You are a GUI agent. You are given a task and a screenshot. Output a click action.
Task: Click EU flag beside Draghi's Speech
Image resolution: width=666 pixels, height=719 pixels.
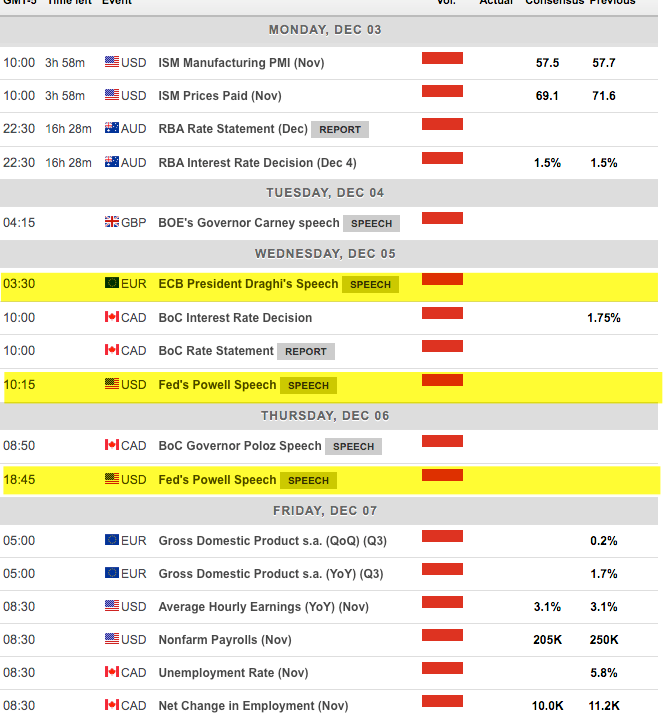coord(112,284)
